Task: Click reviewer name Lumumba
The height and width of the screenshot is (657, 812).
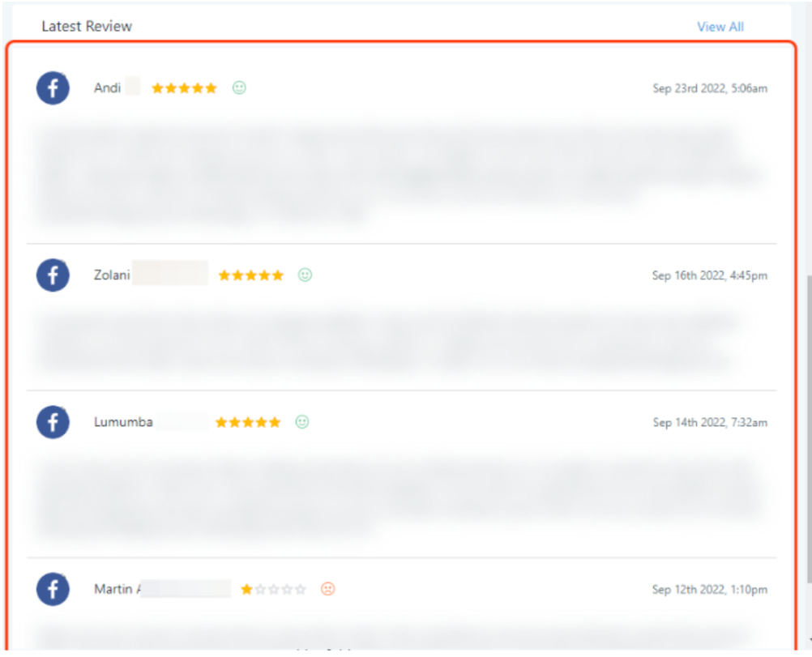Action: click(123, 422)
